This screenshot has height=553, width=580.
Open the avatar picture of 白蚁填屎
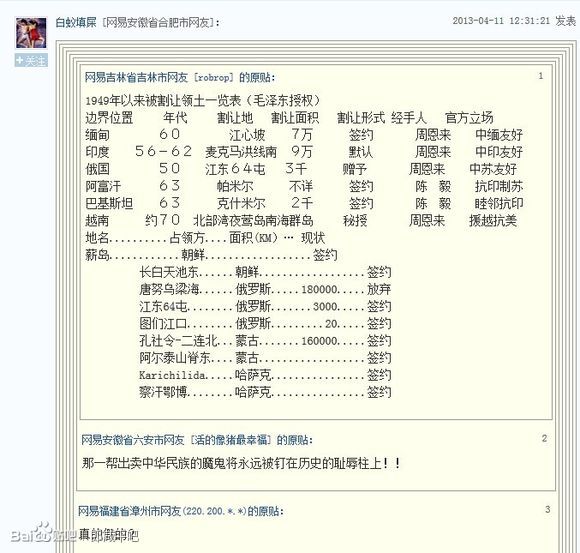coord(31,33)
